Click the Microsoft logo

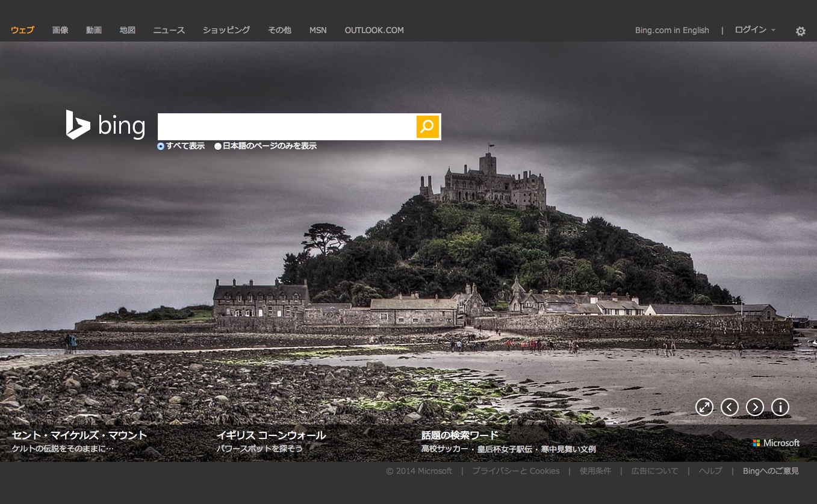click(776, 443)
